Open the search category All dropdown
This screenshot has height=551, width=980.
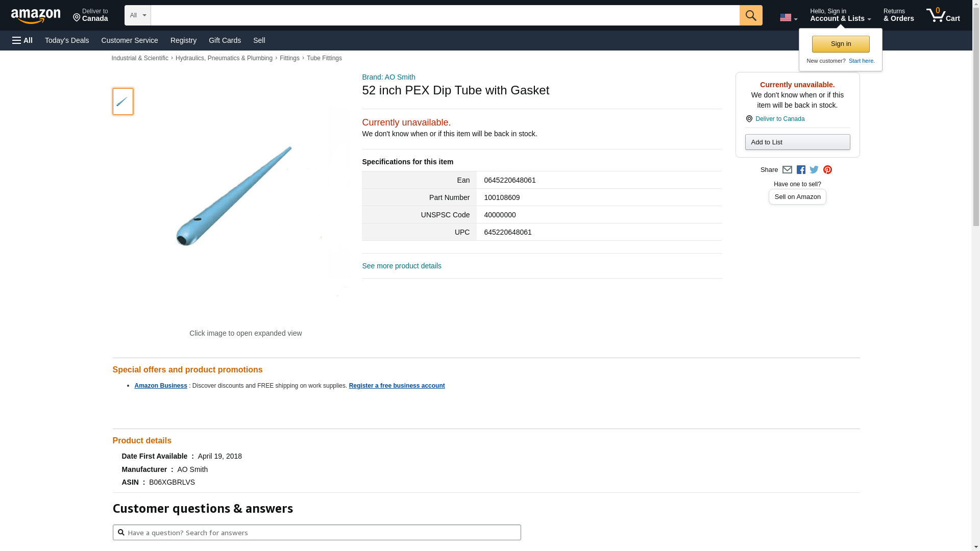(137, 15)
